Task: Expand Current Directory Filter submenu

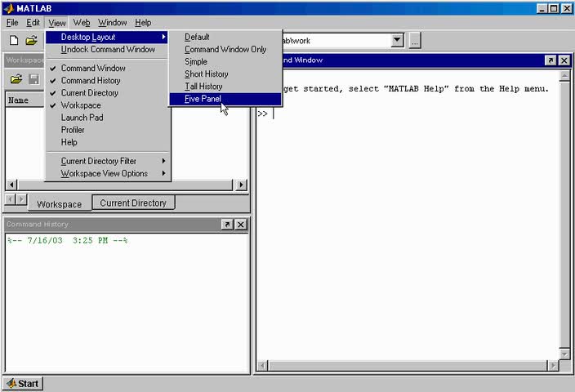Action: [108, 162]
